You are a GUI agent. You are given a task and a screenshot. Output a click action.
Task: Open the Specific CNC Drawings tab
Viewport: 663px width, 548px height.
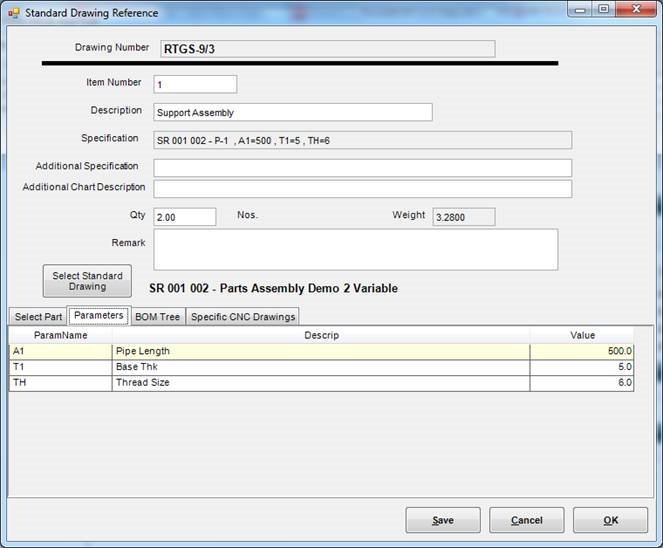(x=243, y=317)
